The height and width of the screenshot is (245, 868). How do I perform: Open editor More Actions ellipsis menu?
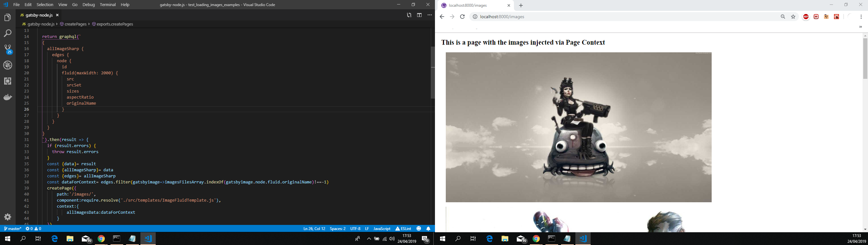(430, 15)
